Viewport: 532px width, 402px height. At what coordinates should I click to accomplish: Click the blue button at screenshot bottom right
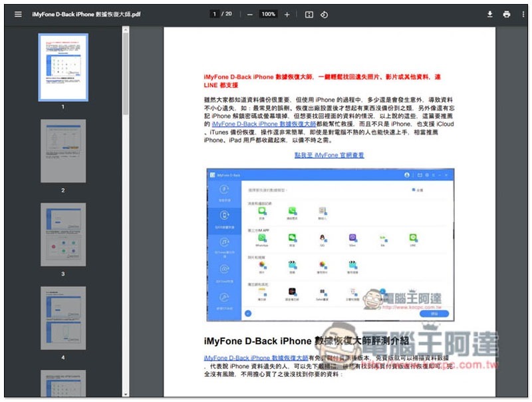pos(434,313)
